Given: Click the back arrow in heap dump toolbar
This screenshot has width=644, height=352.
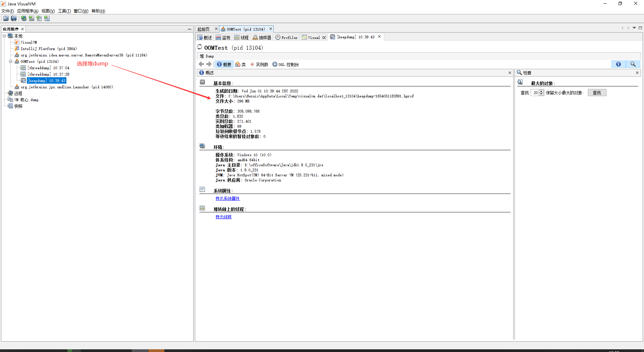Looking at the screenshot, I should tap(201, 64).
